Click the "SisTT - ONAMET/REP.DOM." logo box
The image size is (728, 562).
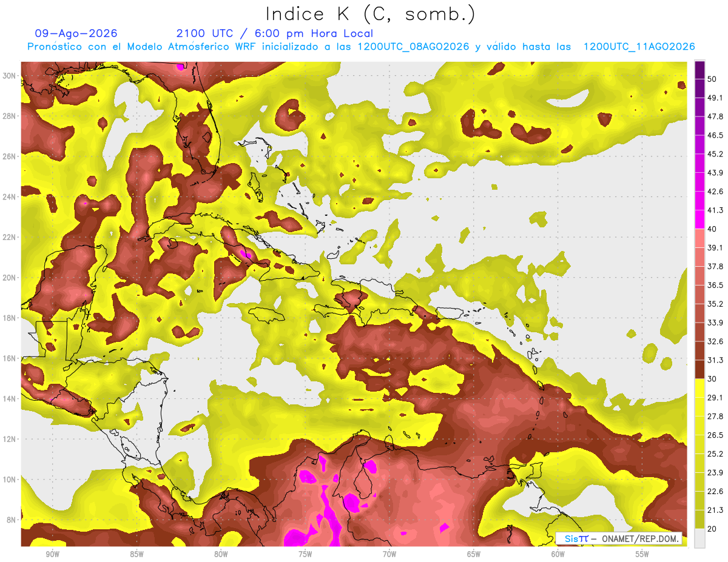point(618,539)
